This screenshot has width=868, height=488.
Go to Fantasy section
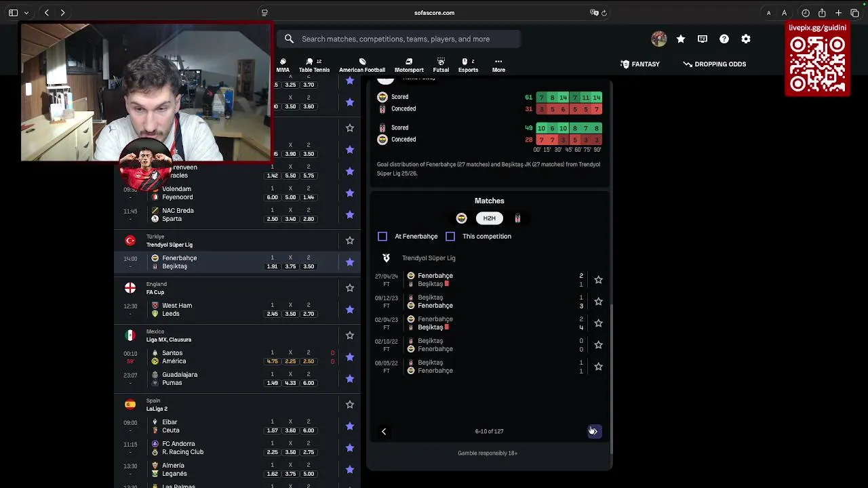639,64
